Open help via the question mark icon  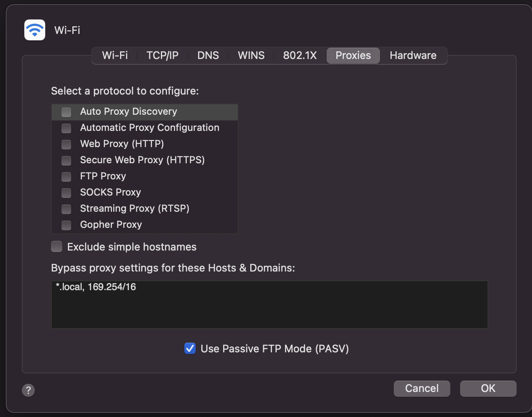(28, 390)
